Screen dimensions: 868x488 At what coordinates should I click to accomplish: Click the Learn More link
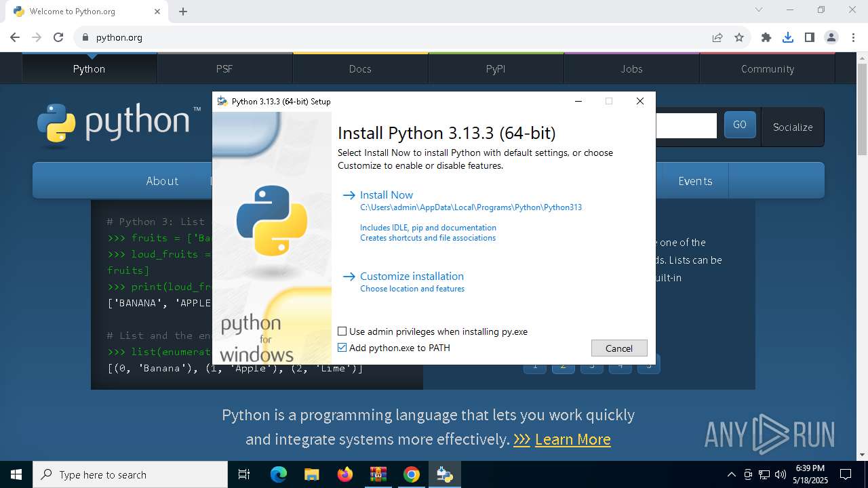573,439
